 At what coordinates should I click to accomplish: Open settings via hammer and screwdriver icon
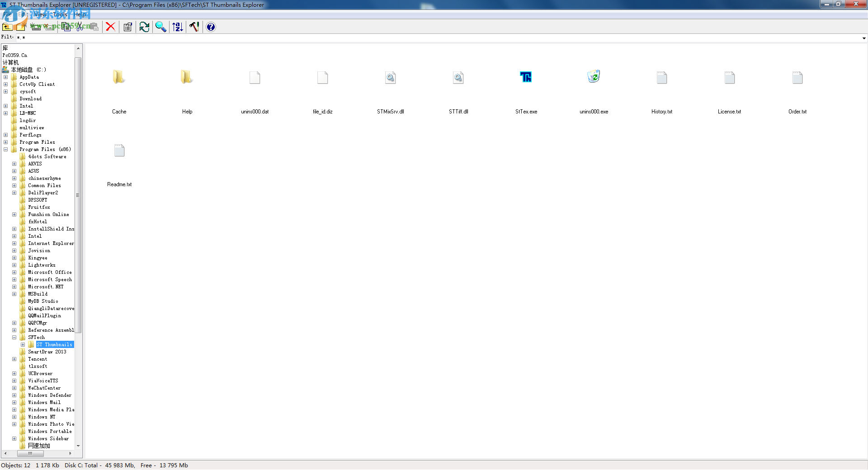pyautogui.click(x=194, y=27)
